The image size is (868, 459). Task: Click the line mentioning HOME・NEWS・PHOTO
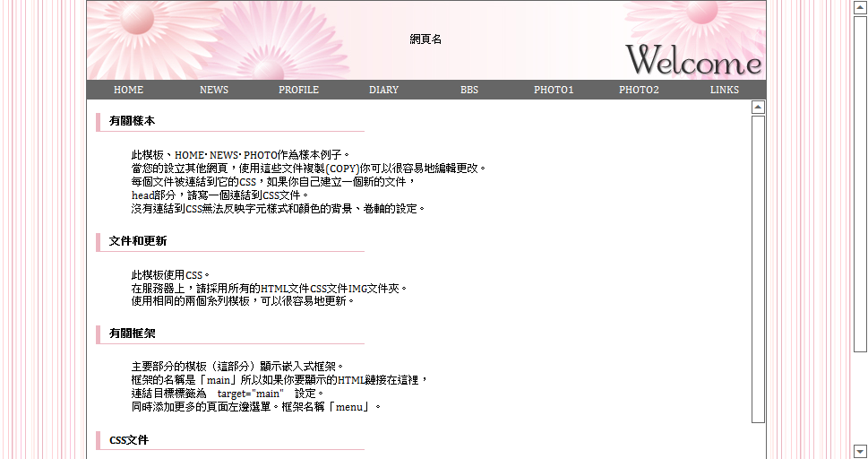click(x=241, y=155)
